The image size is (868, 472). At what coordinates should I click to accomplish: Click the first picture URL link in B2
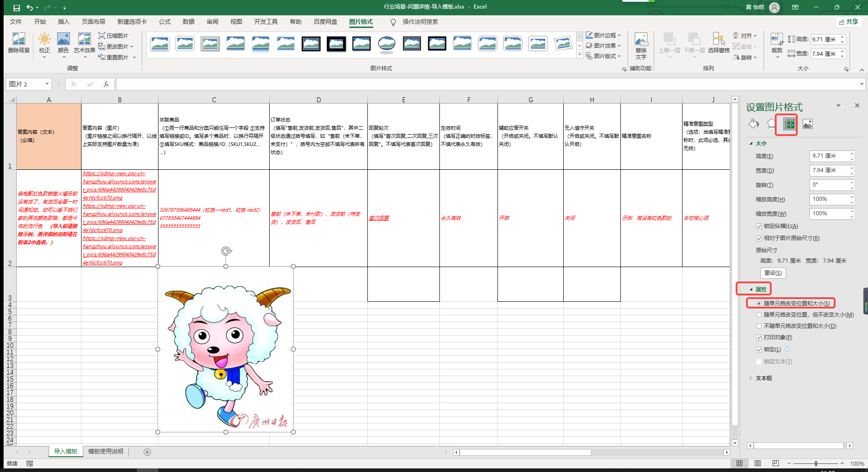[x=119, y=186]
